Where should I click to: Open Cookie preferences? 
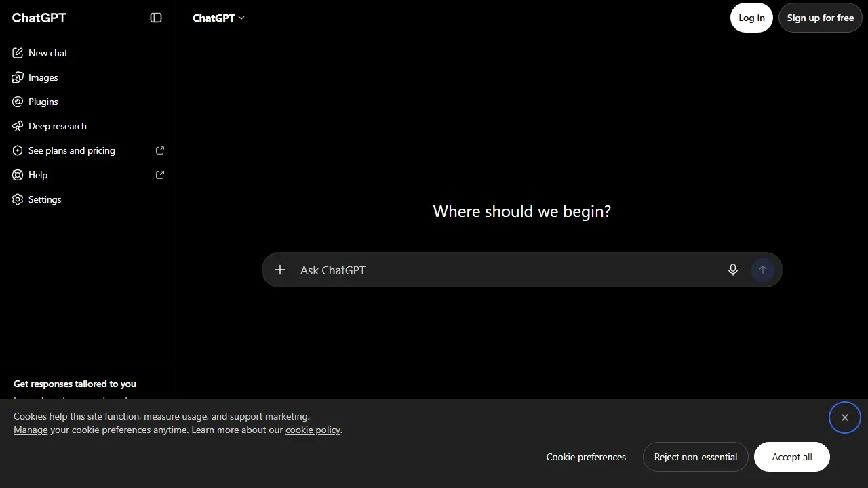pos(586,457)
